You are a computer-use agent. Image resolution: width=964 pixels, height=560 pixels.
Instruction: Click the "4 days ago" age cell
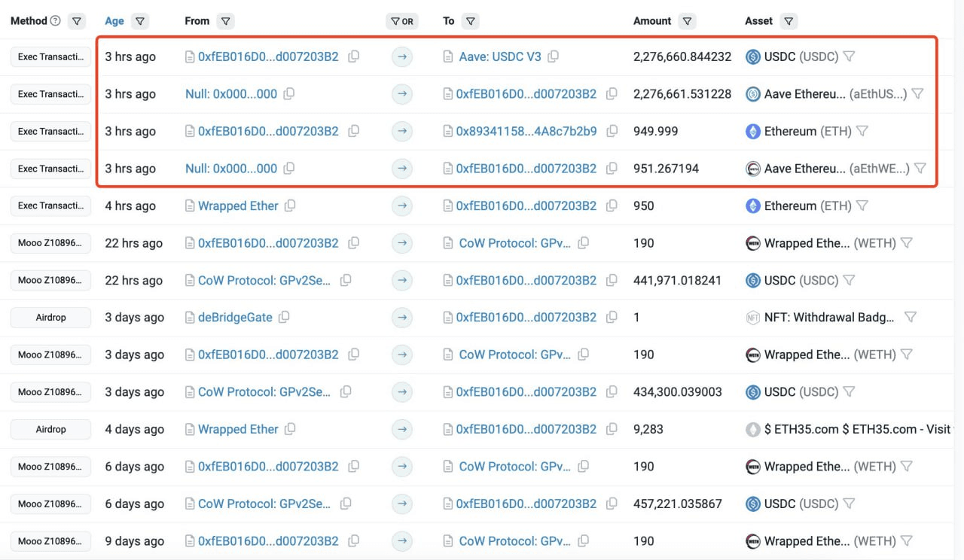tap(134, 429)
